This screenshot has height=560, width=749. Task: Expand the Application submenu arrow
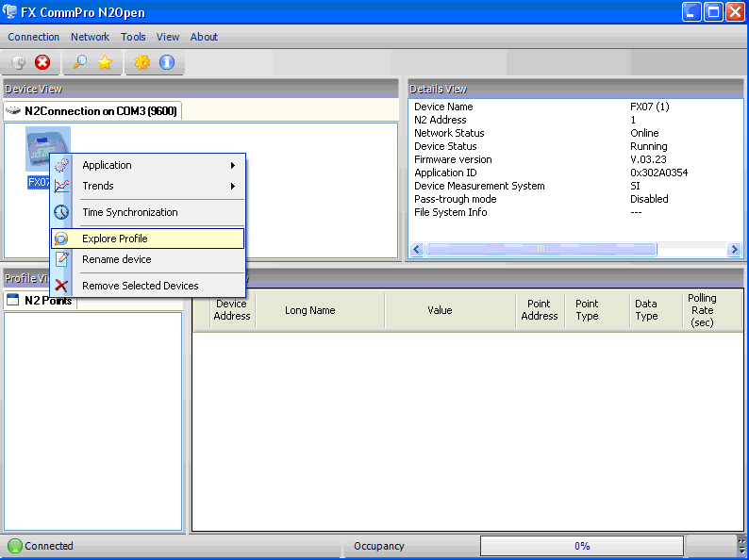(233, 165)
